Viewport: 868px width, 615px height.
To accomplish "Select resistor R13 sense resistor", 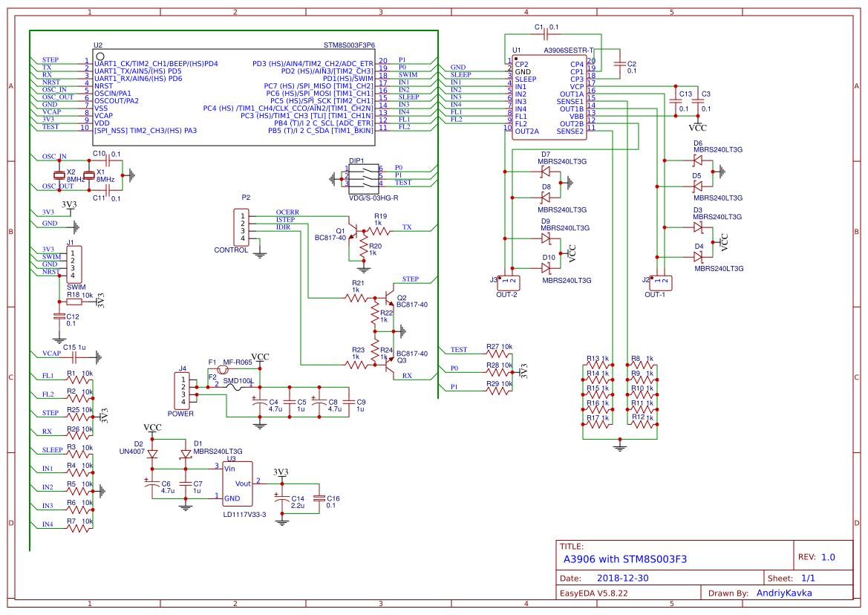I will click(x=598, y=365).
